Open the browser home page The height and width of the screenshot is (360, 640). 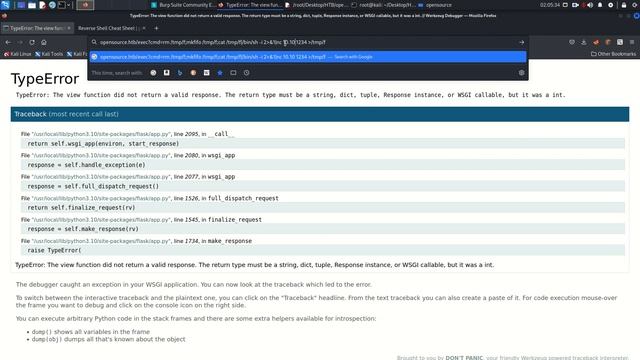(44, 42)
